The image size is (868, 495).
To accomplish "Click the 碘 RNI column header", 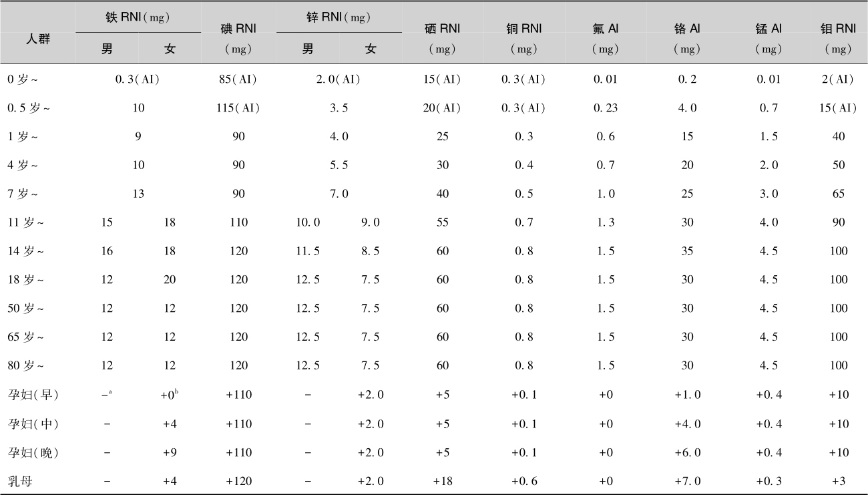I will pos(238,29).
